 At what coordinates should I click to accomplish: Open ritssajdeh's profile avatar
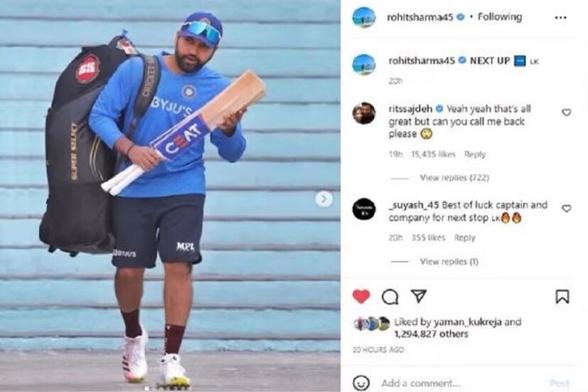(x=364, y=113)
